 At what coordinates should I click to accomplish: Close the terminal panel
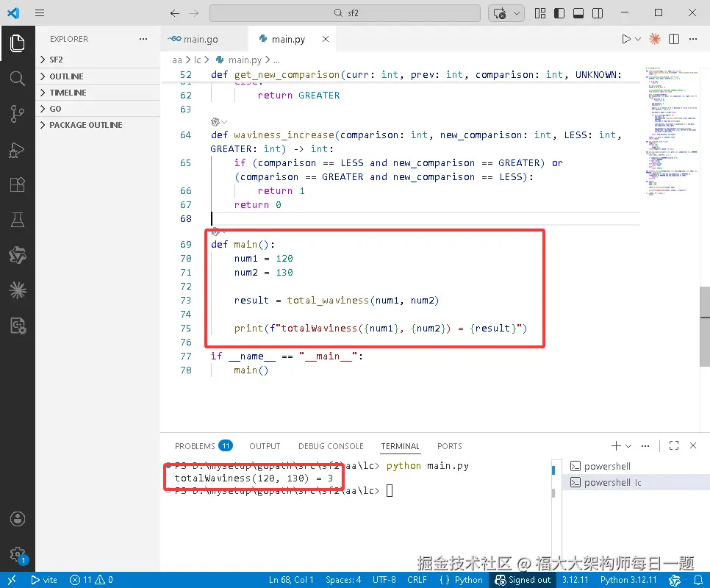tap(693, 445)
